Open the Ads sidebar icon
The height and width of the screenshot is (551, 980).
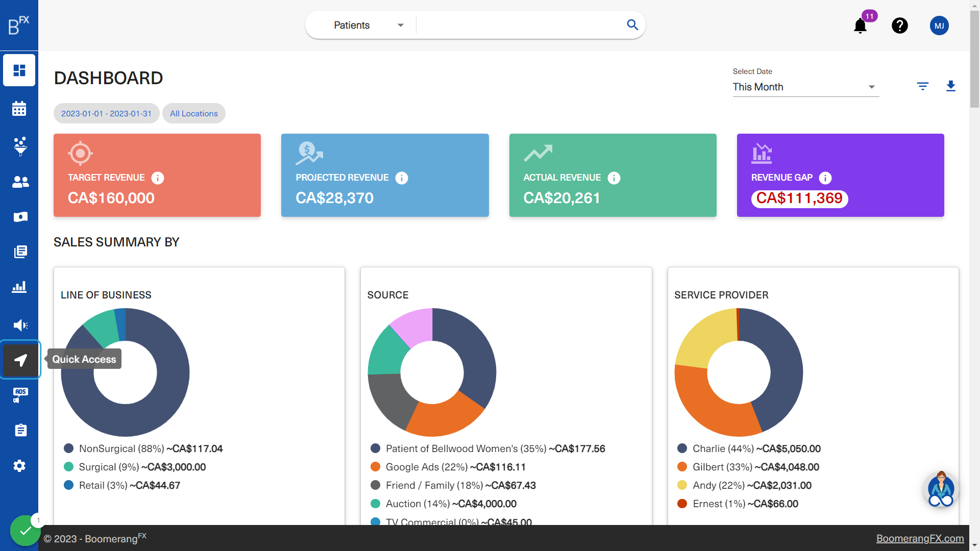(x=20, y=395)
